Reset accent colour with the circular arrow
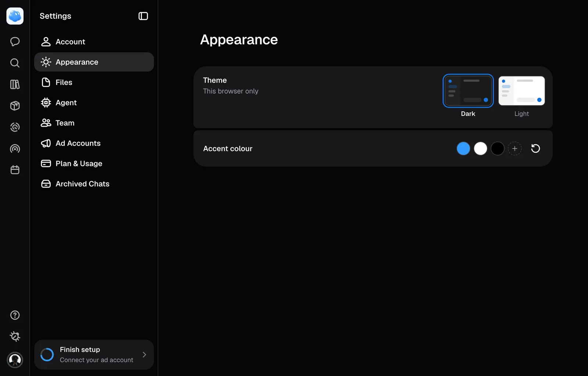Image resolution: width=588 pixels, height=376 pixels. pyautogui.click(x=535, y=148)
